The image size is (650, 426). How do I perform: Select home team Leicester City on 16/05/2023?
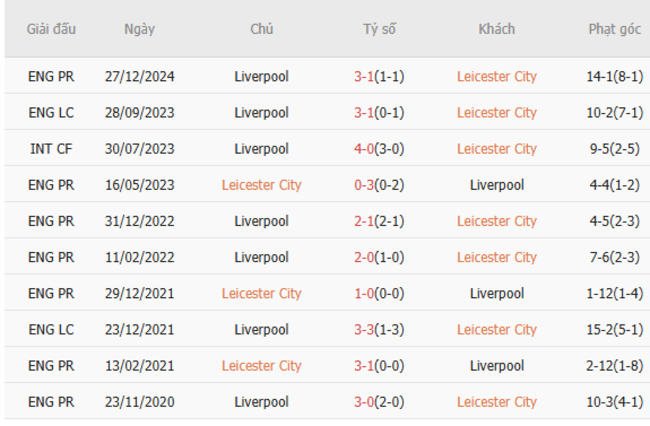(x=261, y=185)
